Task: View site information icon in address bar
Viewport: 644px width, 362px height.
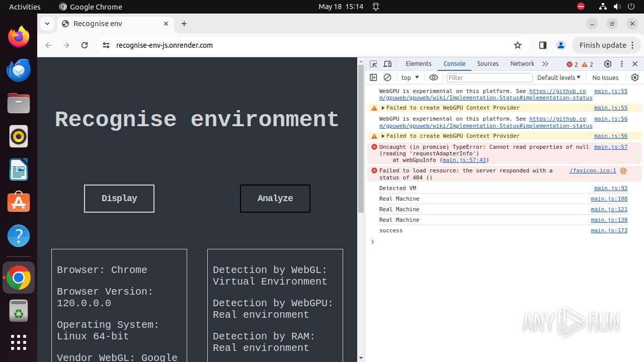Action: (106, 45)
